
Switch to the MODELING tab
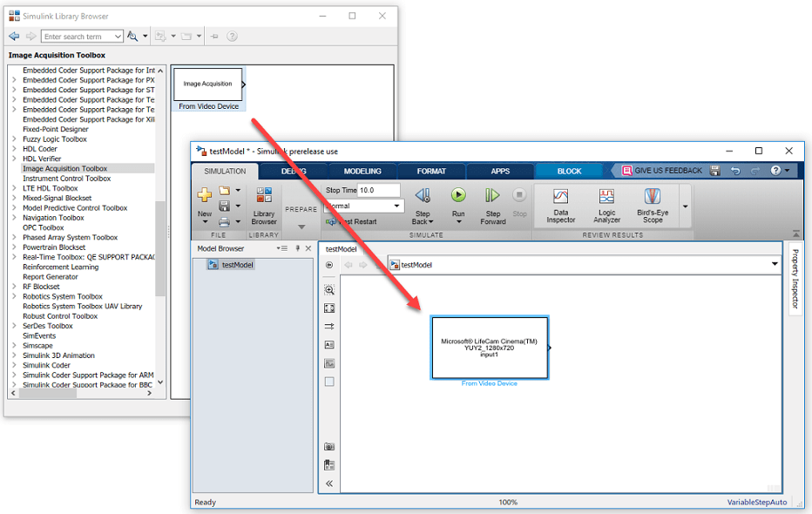[x=362, y=172]
